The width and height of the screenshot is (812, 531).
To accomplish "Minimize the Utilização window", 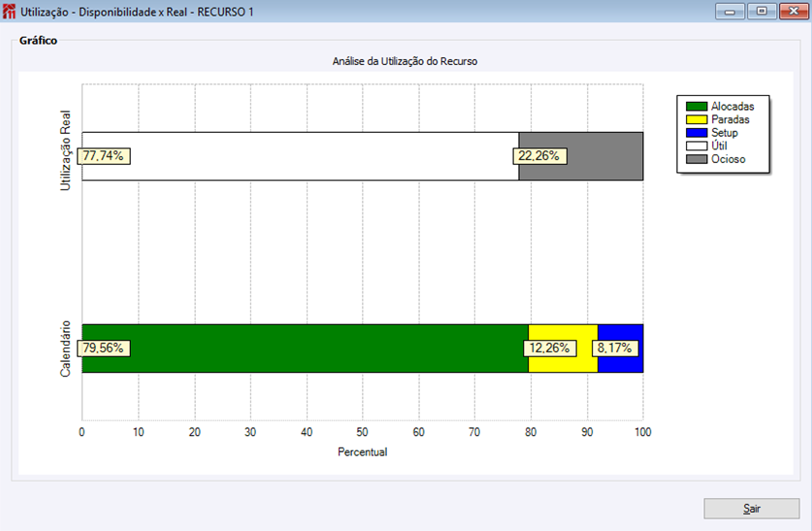I will coord(730,12).
